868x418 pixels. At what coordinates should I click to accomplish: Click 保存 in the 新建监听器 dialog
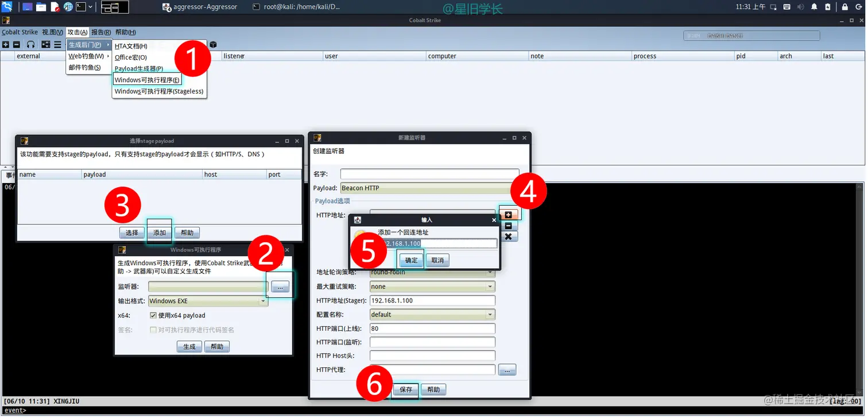tap(406, 389)
